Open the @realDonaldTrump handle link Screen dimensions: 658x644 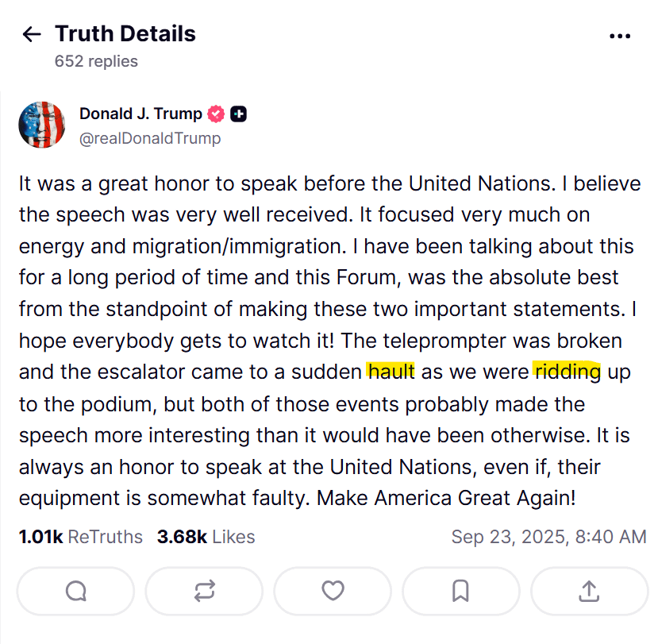(x=150, y=138)
